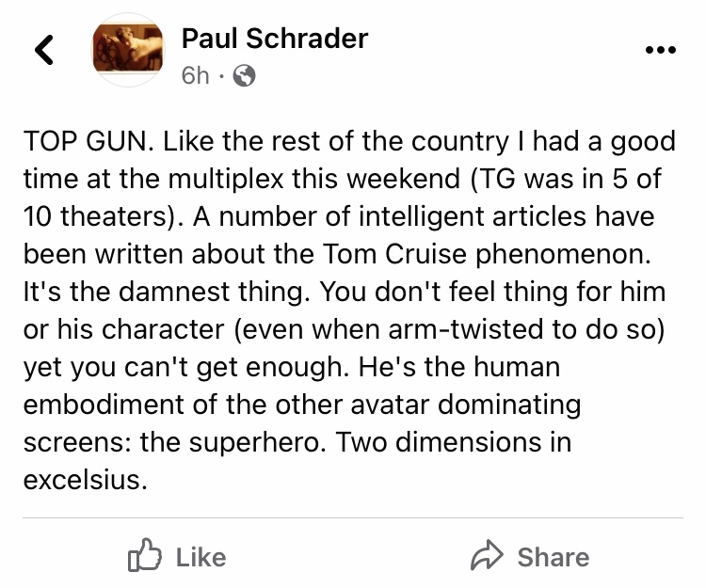The width and height of the screenshot is (706, 588).
Task: Click the 6h post timestamp
Action: pos(196,76)
